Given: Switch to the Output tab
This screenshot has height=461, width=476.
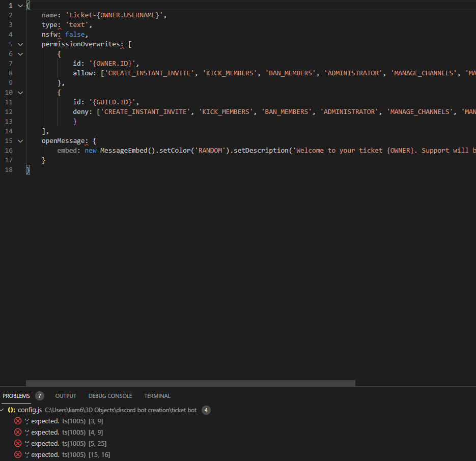Looking at the screenshot, I should point(65,395).
